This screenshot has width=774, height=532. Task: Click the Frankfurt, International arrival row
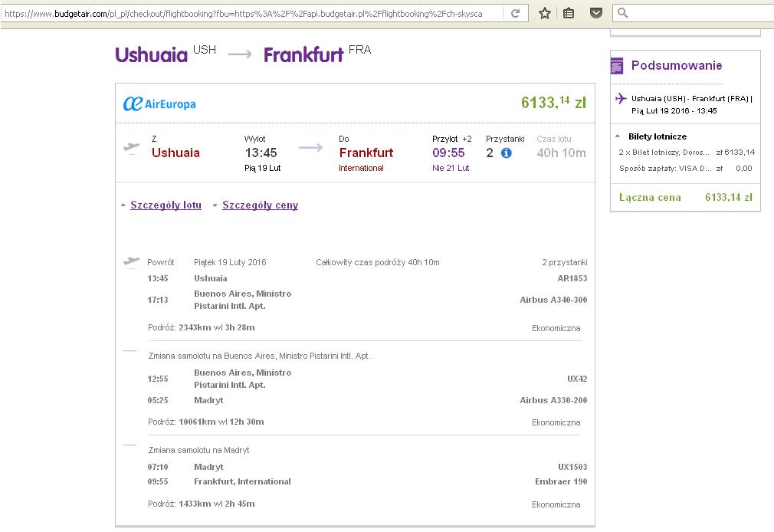point(242,481)
